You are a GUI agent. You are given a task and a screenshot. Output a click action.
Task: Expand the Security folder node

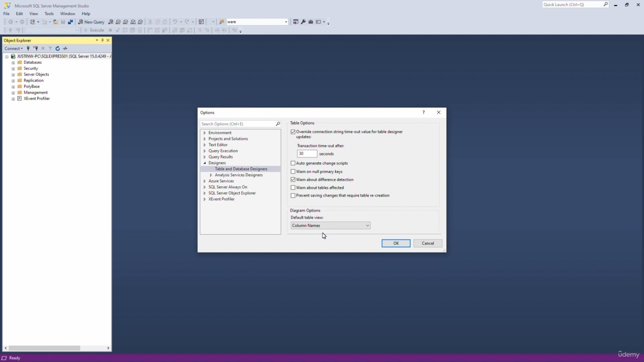(13, 68)
